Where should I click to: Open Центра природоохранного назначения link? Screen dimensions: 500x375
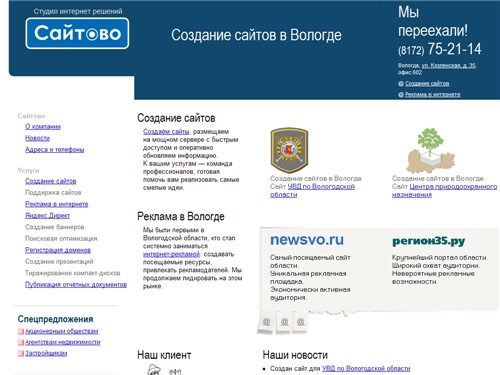445,190
